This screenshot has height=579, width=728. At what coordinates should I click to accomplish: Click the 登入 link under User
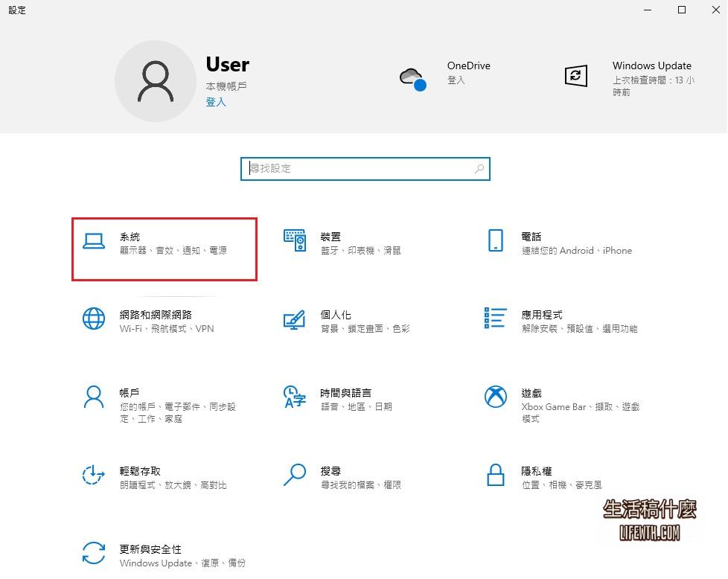click(215, 101)
